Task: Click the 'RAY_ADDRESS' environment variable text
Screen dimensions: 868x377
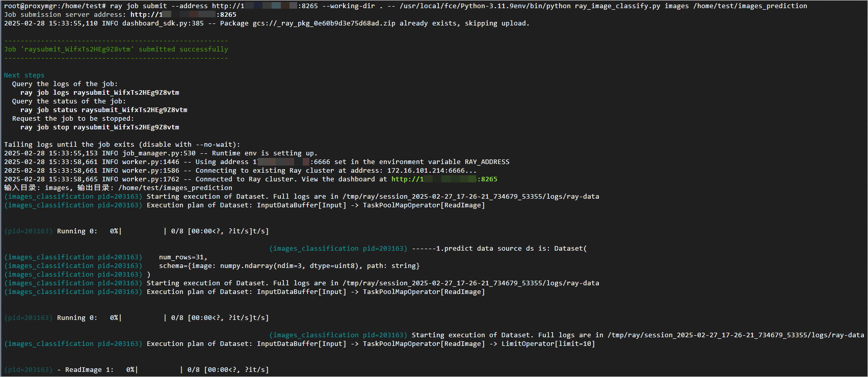Action: click(487, 162)
